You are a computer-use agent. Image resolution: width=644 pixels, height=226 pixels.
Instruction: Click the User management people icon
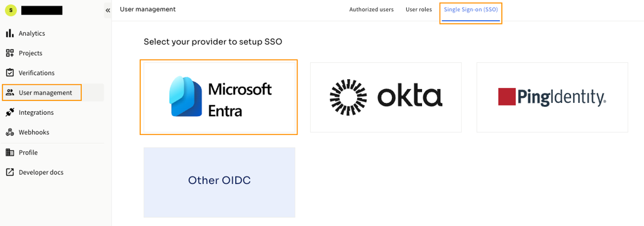(10, 93)
